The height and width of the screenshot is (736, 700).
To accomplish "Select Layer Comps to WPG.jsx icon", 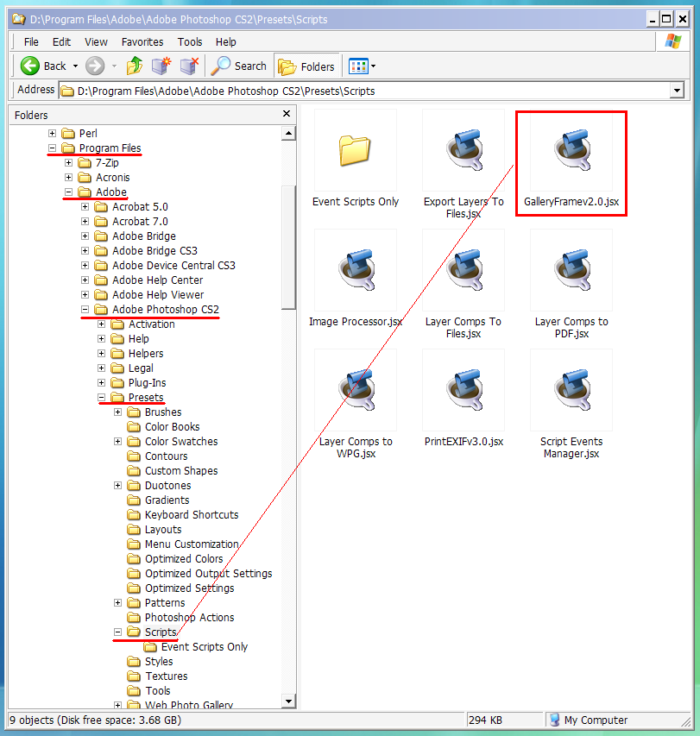I will point(356,390).
